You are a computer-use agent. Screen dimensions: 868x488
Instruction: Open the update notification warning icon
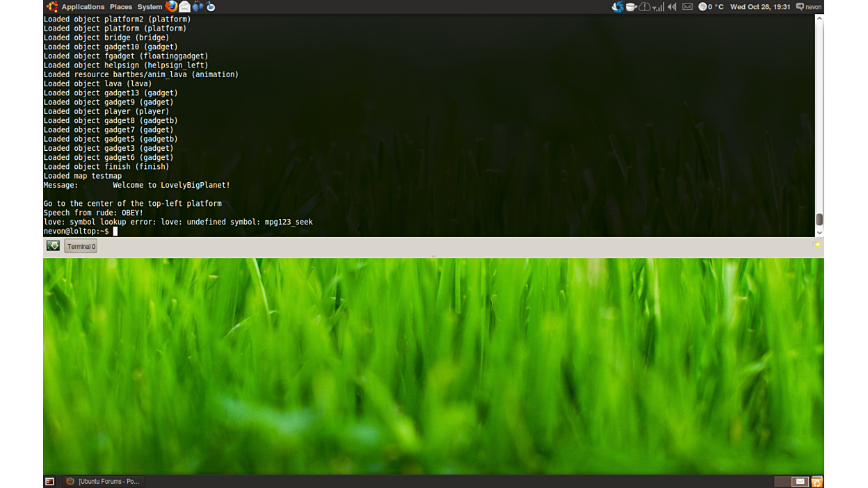[645, 7]
